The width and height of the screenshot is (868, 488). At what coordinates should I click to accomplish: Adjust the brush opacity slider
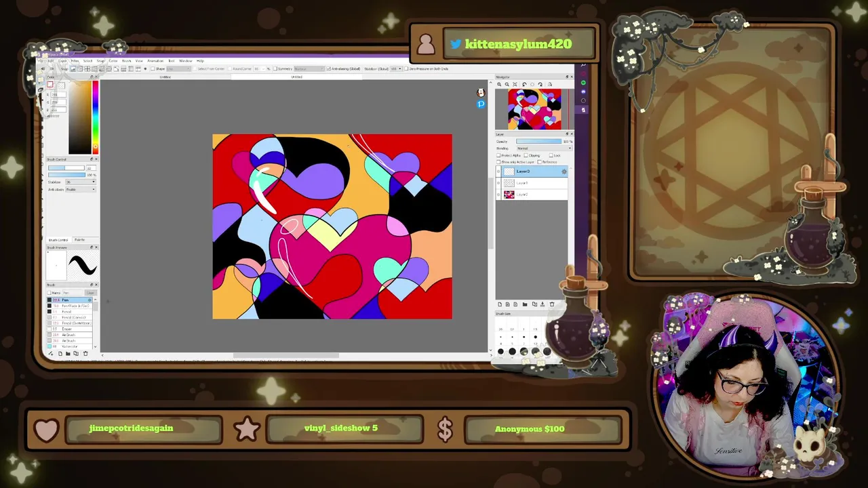[66, 175]
